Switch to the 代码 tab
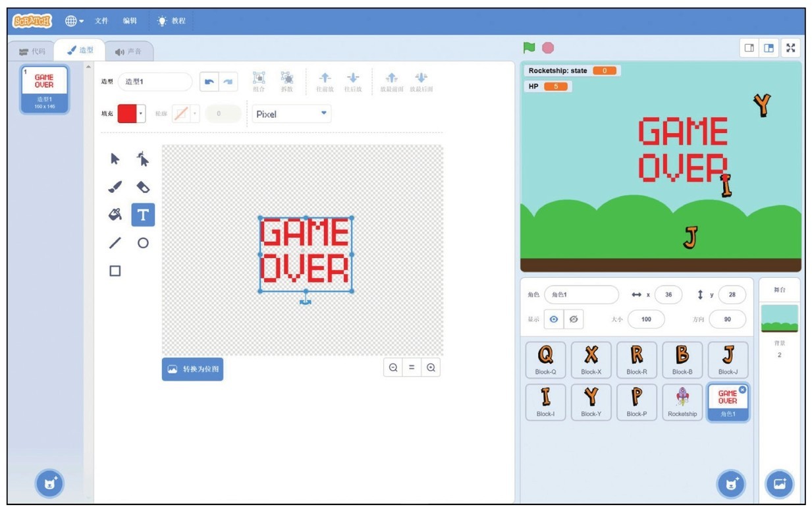The height and width of the screenshot is (511, 812). [x=32, y=51]
